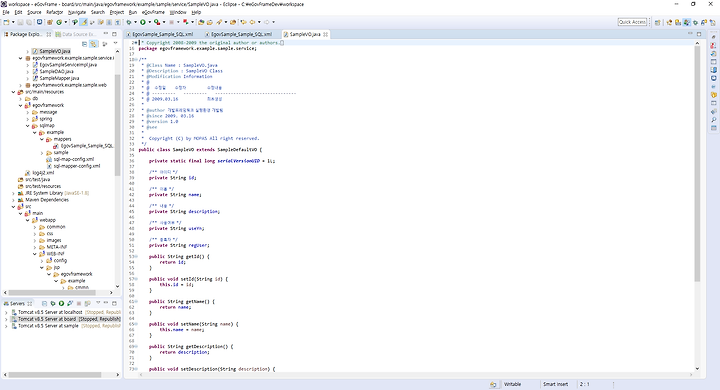Open the Navigate menu
720x390 pixels.
[x=77, y=12]
